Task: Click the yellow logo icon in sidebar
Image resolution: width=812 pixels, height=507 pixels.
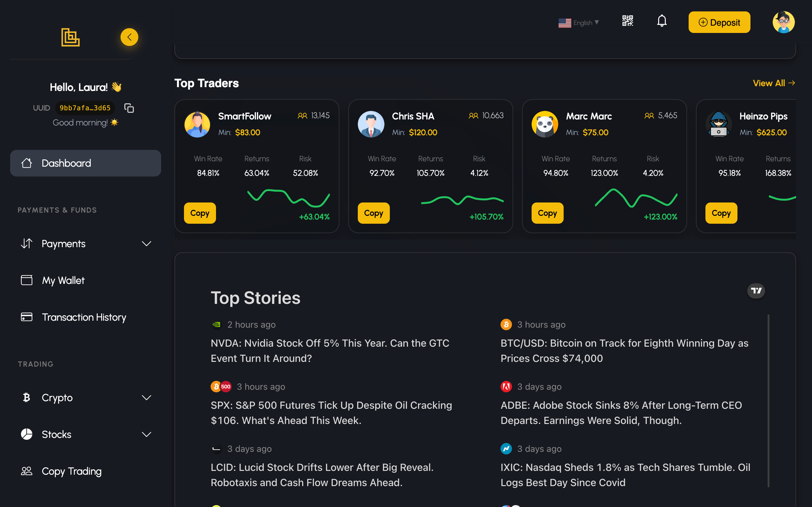Action: [x=70, y=37]
